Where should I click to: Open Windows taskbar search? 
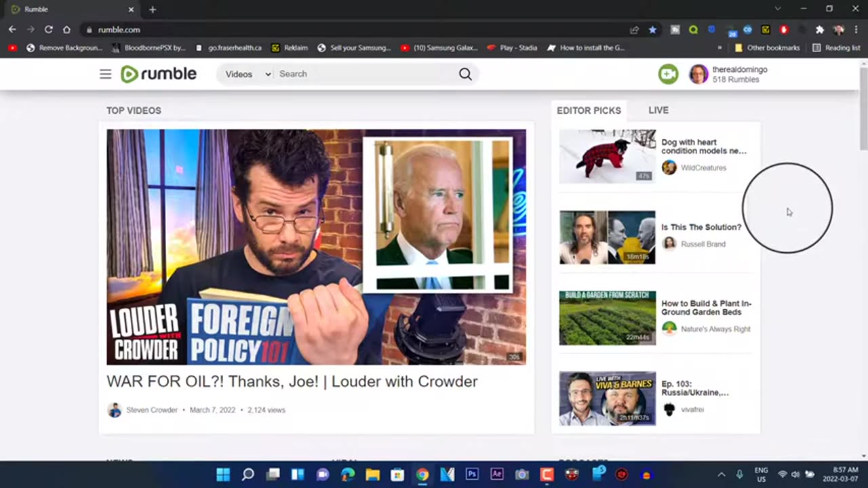(248, 474)
